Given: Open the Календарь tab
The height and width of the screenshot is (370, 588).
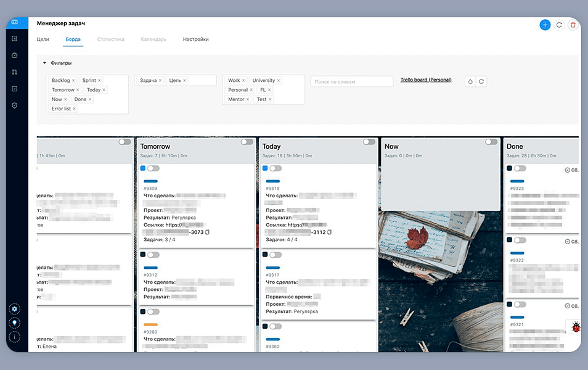Looking at the screenshot, I should click(153, 39).
